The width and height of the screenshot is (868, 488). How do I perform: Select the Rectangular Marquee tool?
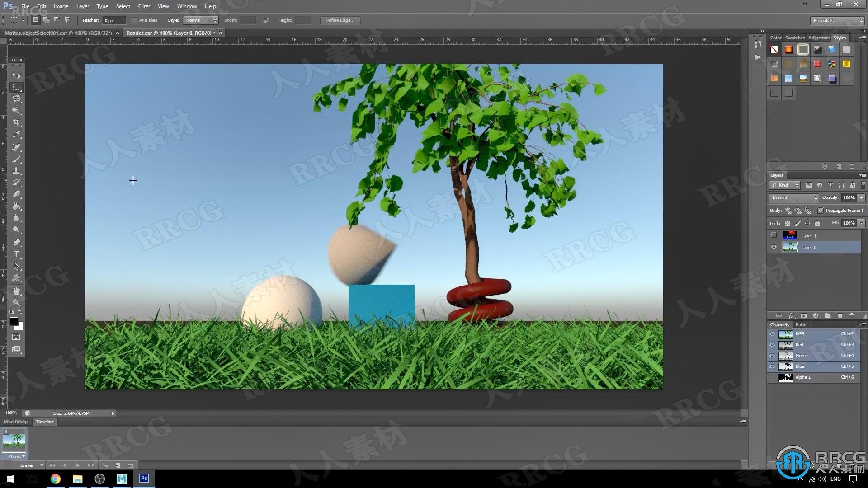[x=16, y=86]
